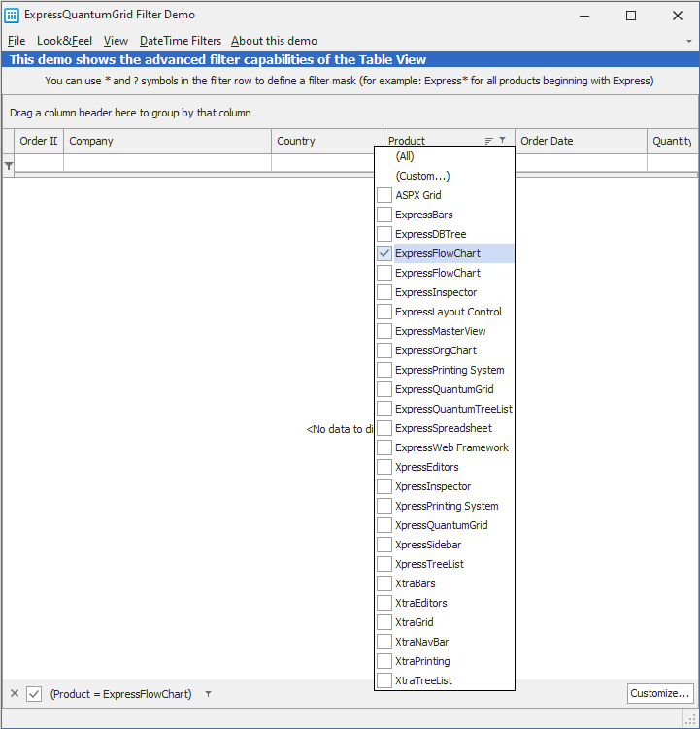The width and height of the screenshot is (700, 729).
Task: Maximize the demo window
Action: pyautogui.click(x=631, y=16)
